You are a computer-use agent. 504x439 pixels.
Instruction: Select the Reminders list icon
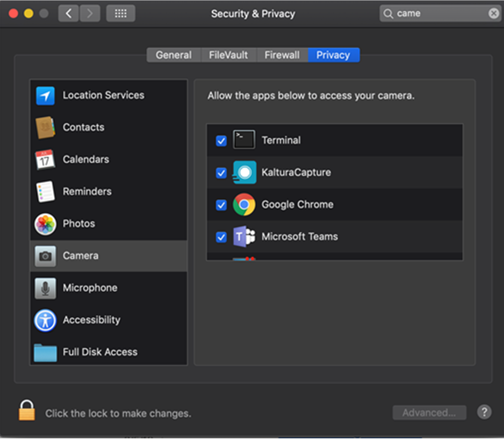pos(45,191)
